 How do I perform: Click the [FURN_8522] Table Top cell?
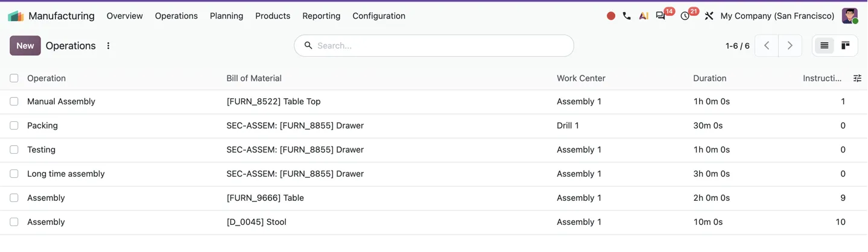click(273, 102)
